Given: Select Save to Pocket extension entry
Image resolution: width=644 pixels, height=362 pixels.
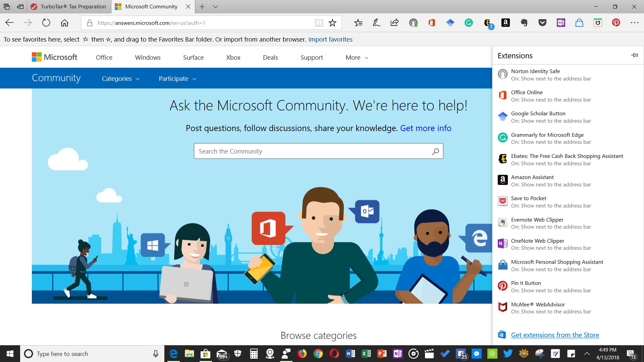Looking at the screenshot, I should tap(568, 202).
